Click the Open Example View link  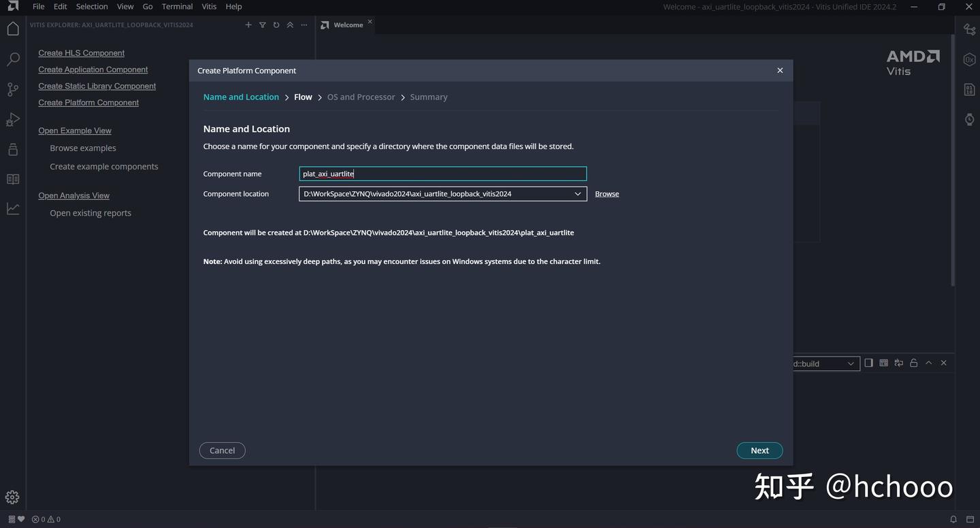pyautogui.click(x=75, y=131)
